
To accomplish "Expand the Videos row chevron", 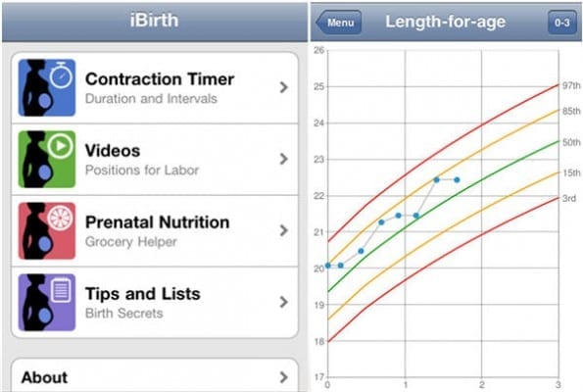I will click(284, 159).
